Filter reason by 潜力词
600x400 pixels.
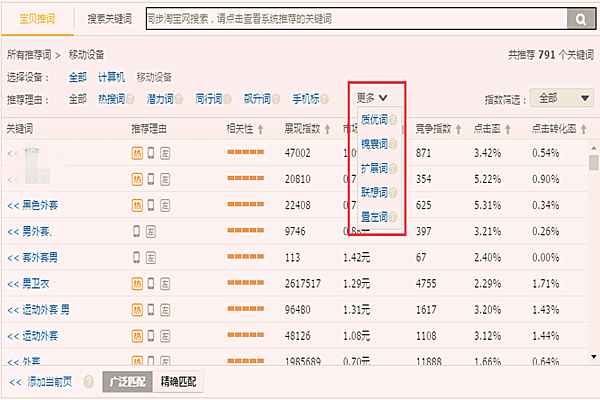(160, 99)
